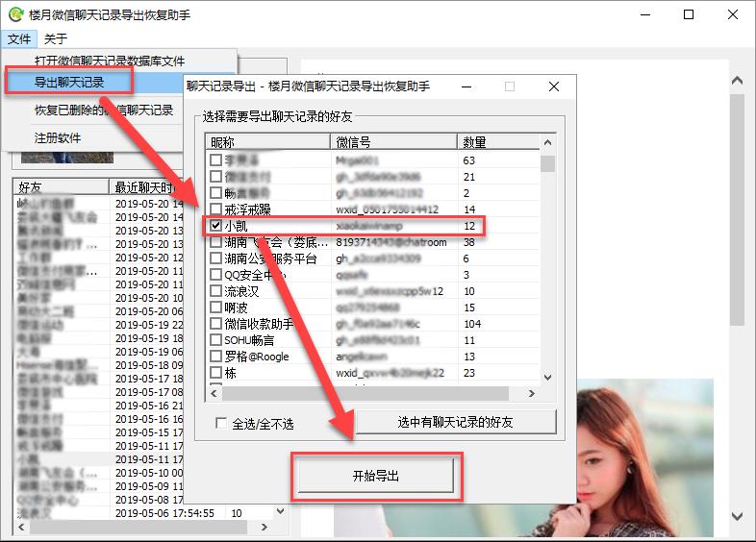The image size is (756, 542).
Task: Open the 文件 menu
Action: [x=19, y=38]
